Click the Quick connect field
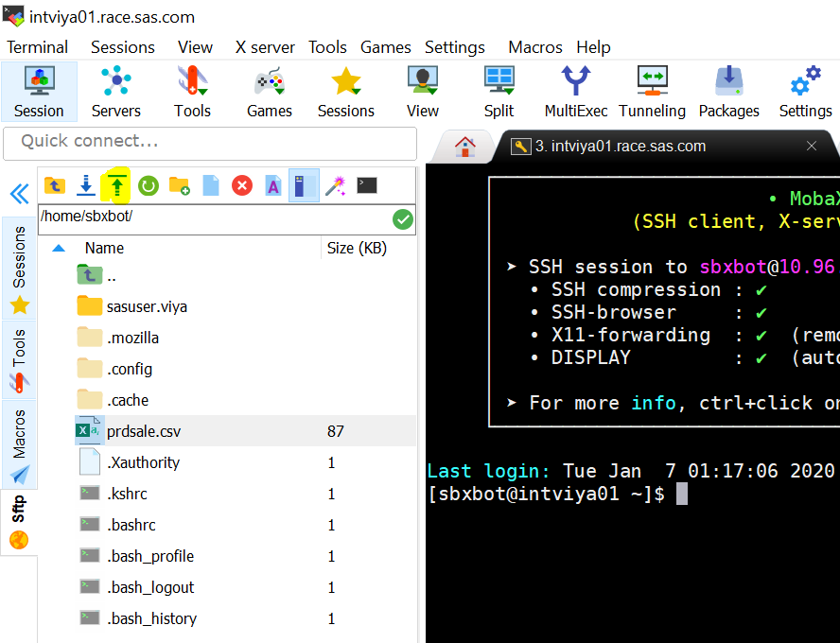The image size is (840, 643). [x=210, y=142]
